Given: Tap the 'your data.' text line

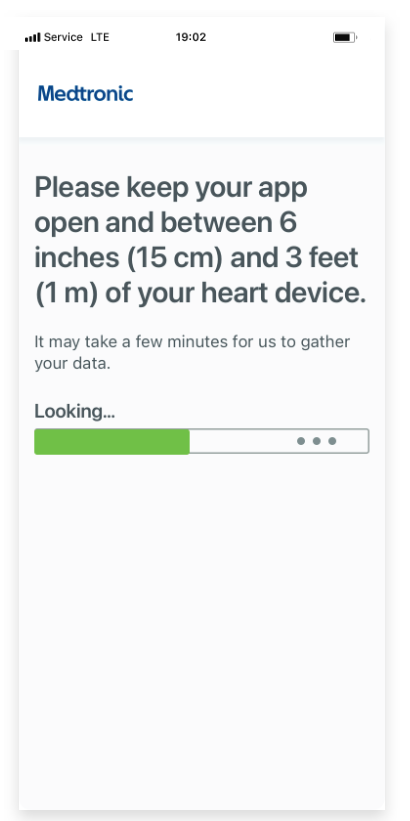Looking at the screenshot, I should 72,364.
